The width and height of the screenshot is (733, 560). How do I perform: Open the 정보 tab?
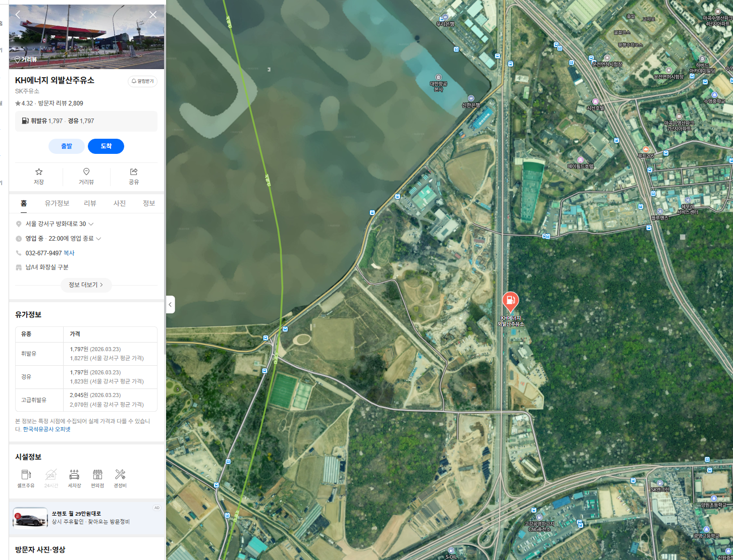pos(149,203)
